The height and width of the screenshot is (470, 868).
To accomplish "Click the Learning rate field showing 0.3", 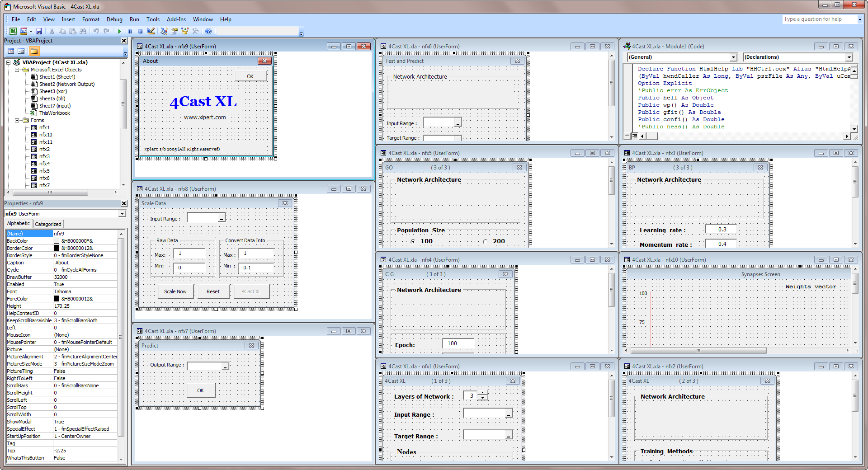I will tap(722, 230).
